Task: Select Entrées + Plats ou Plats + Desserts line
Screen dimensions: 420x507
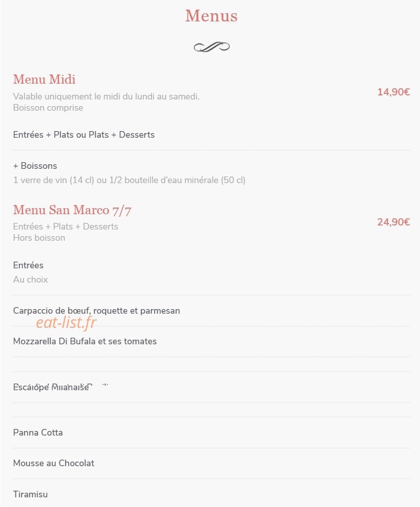Action: coord(84,135)
